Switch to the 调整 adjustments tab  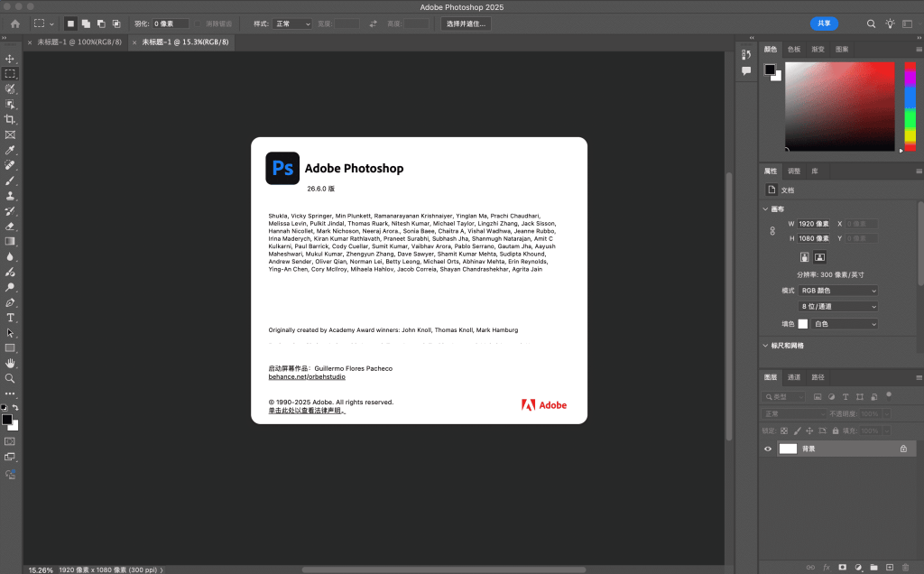(794, 171)
